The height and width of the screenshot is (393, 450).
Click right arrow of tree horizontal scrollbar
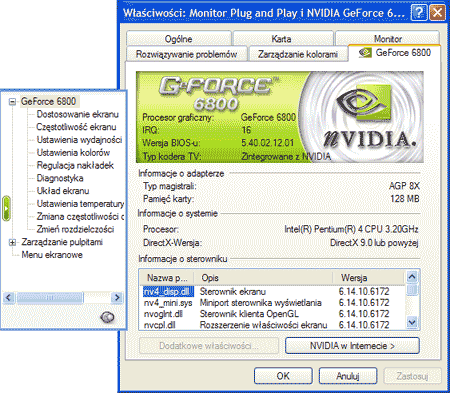[117, 297]
